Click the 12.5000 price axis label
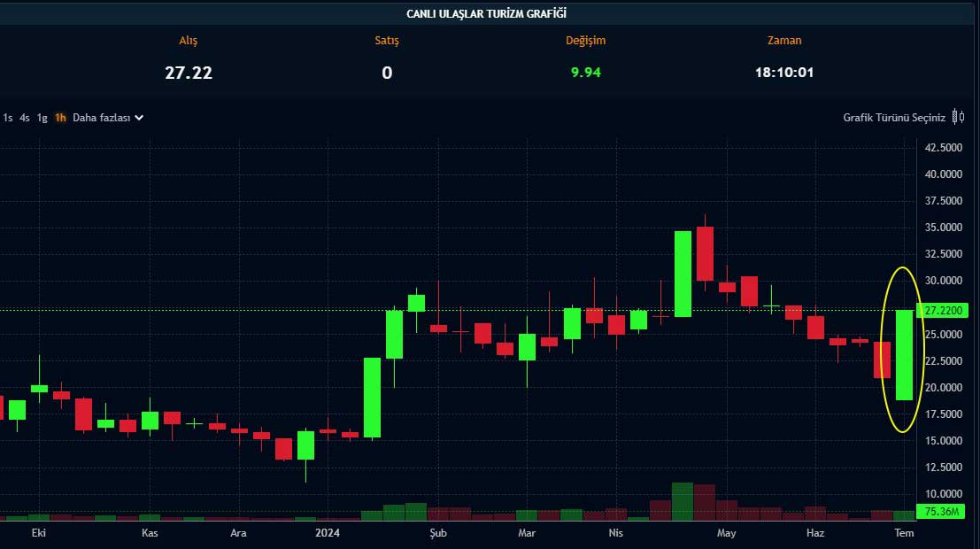Image resolution: width=980 pixels, height=549 pixels. (943, 467)
